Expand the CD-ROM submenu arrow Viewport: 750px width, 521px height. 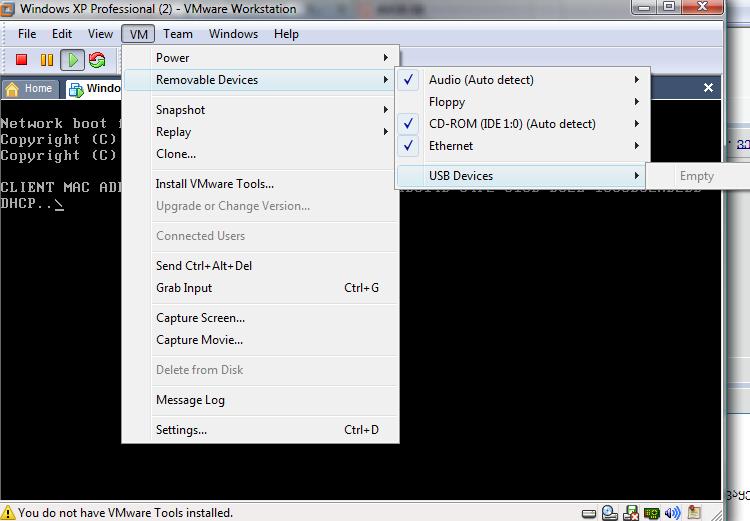tap(637, 123)
